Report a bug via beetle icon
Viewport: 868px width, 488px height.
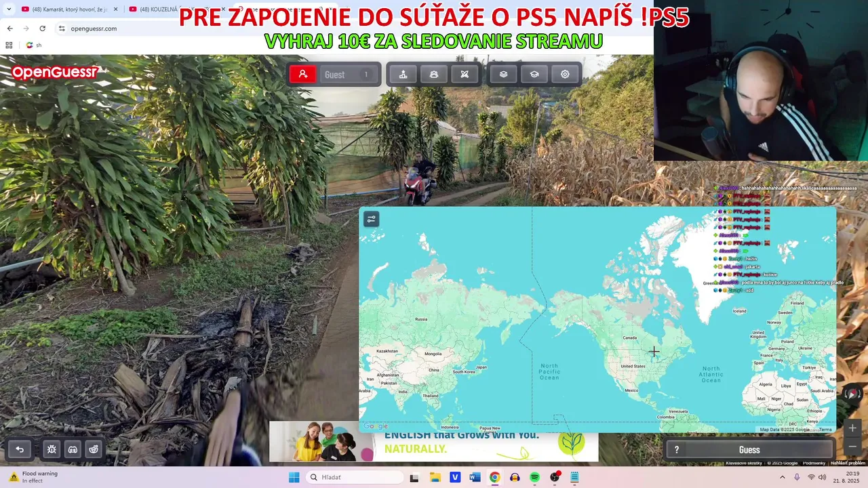52,449
